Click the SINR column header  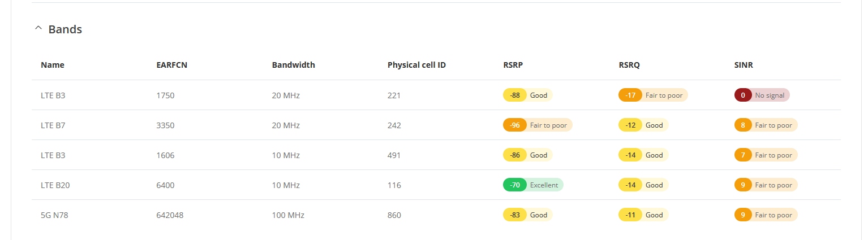tap(744, 65)
